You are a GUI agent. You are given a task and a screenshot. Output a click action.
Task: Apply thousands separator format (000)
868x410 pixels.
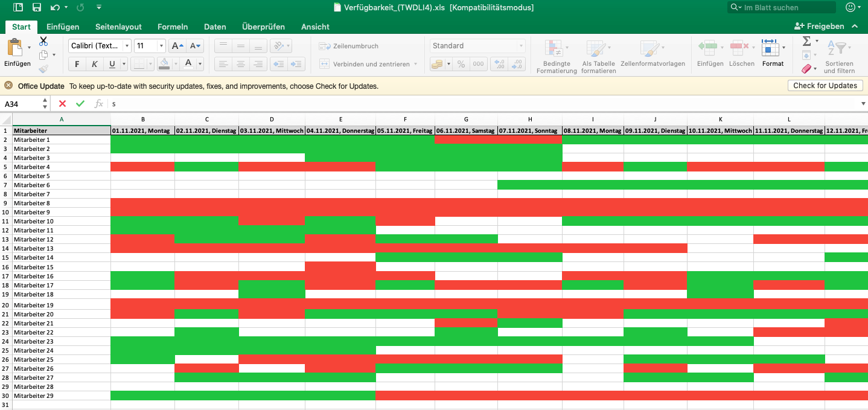pyautogui.click(x=478, y=64)
